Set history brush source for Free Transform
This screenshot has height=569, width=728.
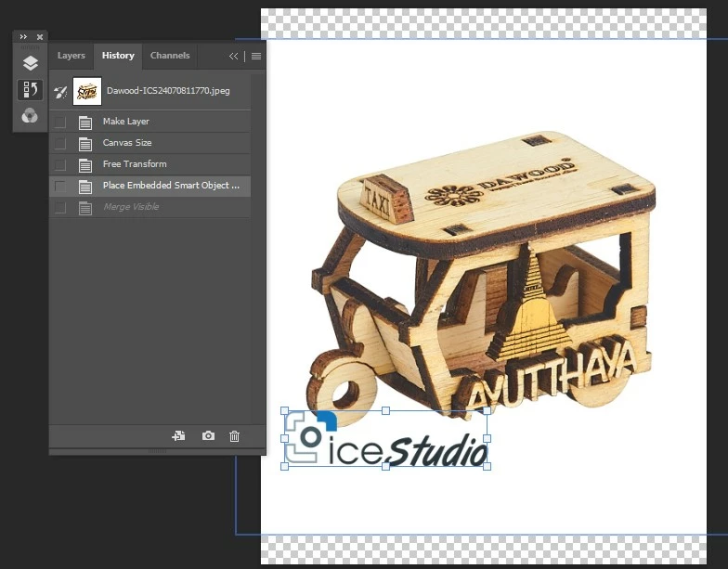point(59,165)
